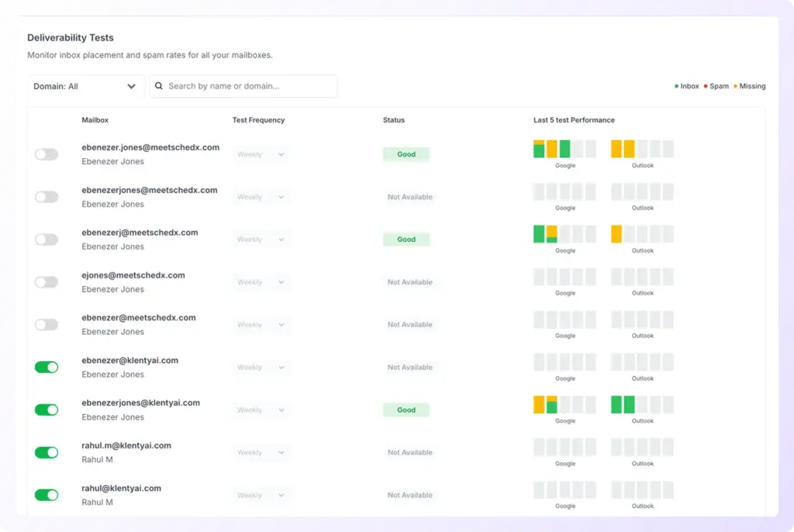Image resolution: width=794 pixels, height=532 pixels.
Task: Click the Mailbox column header
Action: coord(95,120)
